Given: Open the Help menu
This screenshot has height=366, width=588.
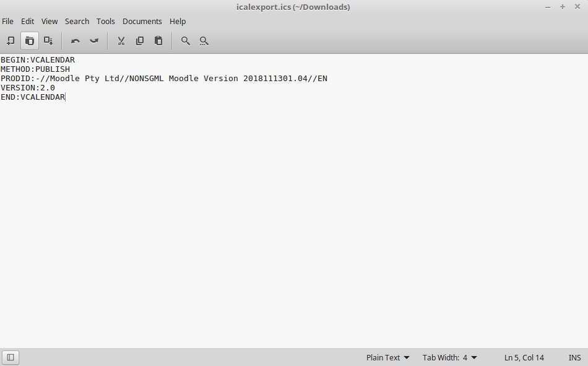Looking at the screenshot, I should coord(178,22).
